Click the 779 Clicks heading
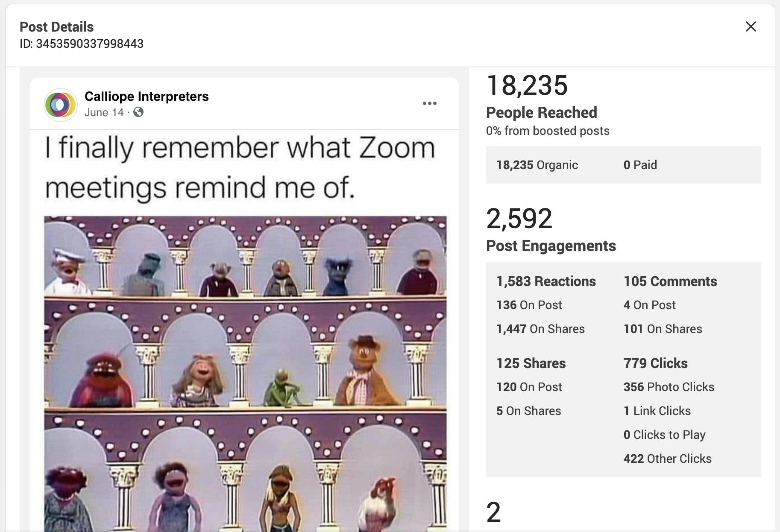The width and height of the screenshot is (780, 532). 656,363
